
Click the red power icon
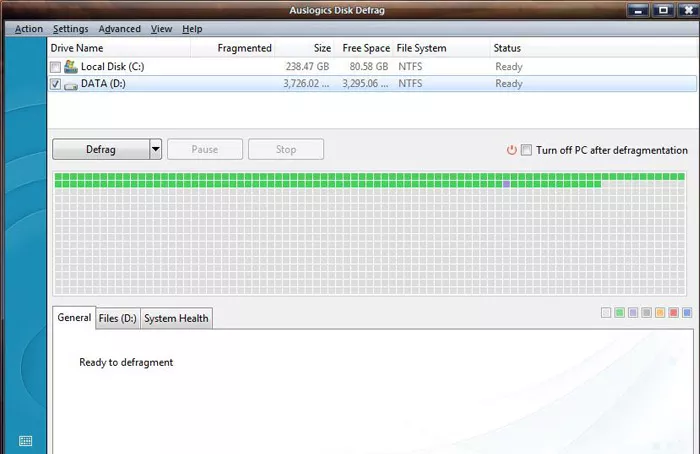(x=512, y=150)
